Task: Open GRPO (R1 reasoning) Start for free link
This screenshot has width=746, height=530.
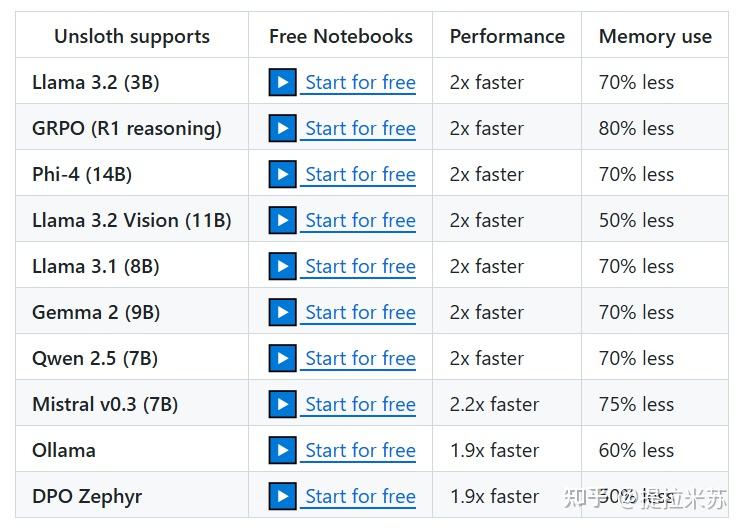Action: tap(360, 129)
